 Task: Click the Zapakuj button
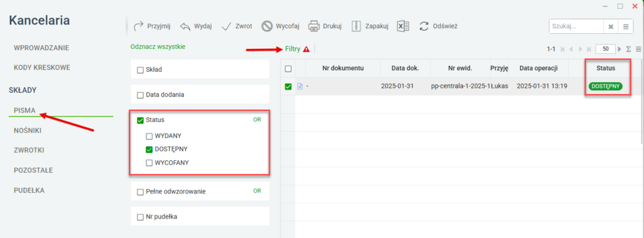[370, 26]
